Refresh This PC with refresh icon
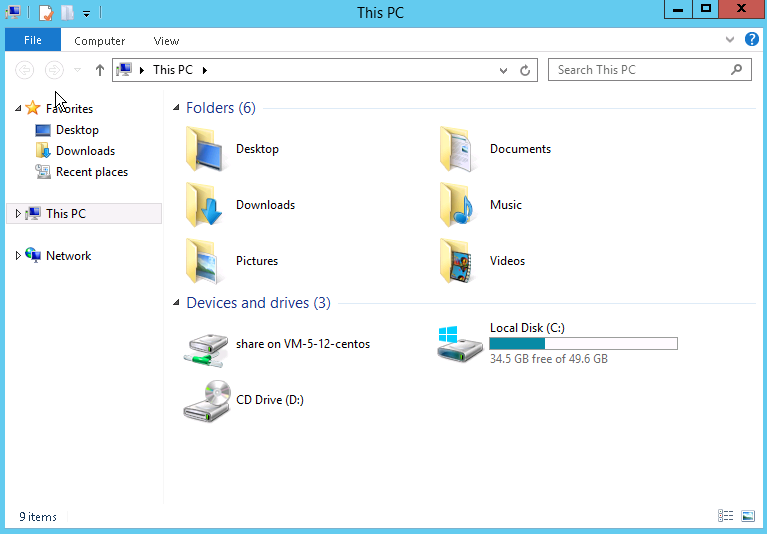Viewport: 767px width, 534px height. click(x=525, y=70)
